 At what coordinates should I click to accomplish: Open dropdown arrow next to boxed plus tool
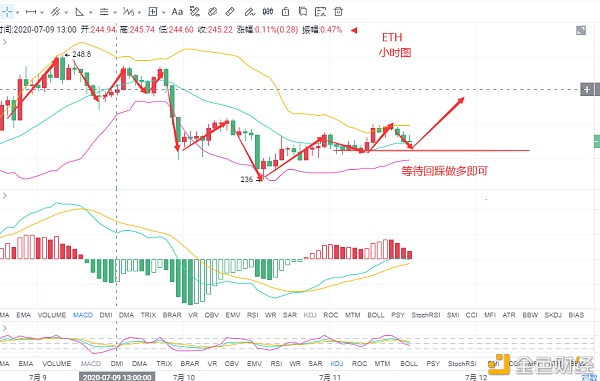163,13
